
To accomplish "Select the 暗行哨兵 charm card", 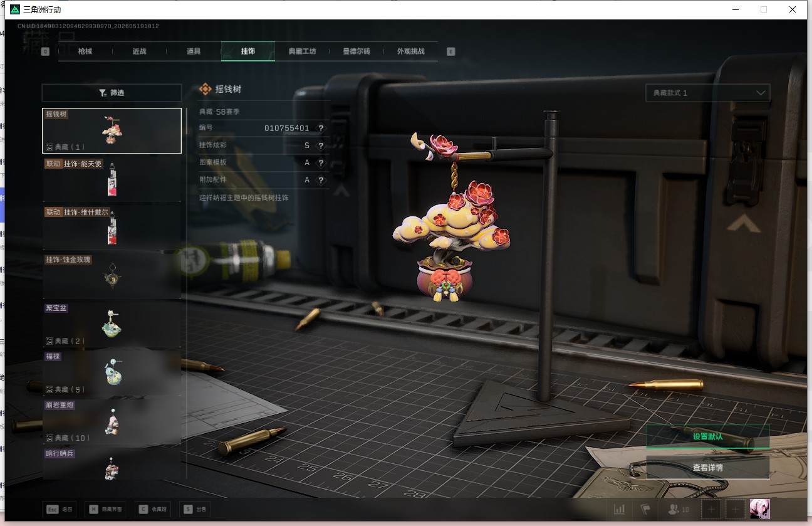I will click(x=112, y=463).
